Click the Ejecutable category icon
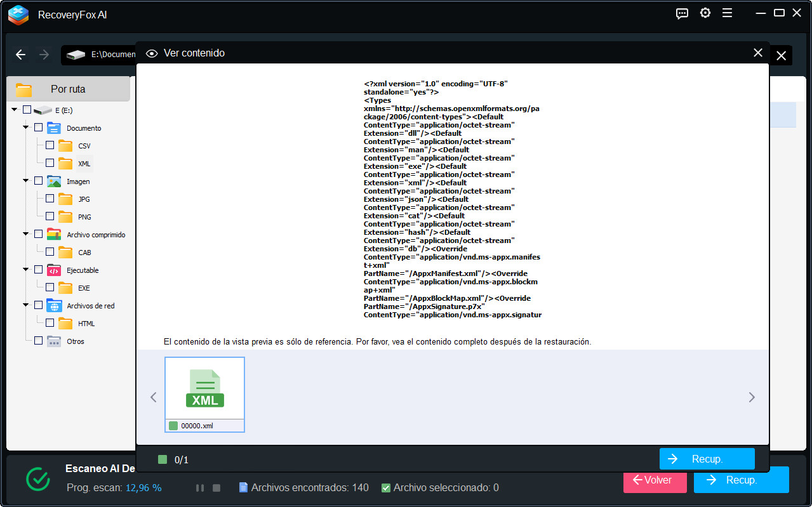Screen dimensions: 812x507 [x=53, y=270]
